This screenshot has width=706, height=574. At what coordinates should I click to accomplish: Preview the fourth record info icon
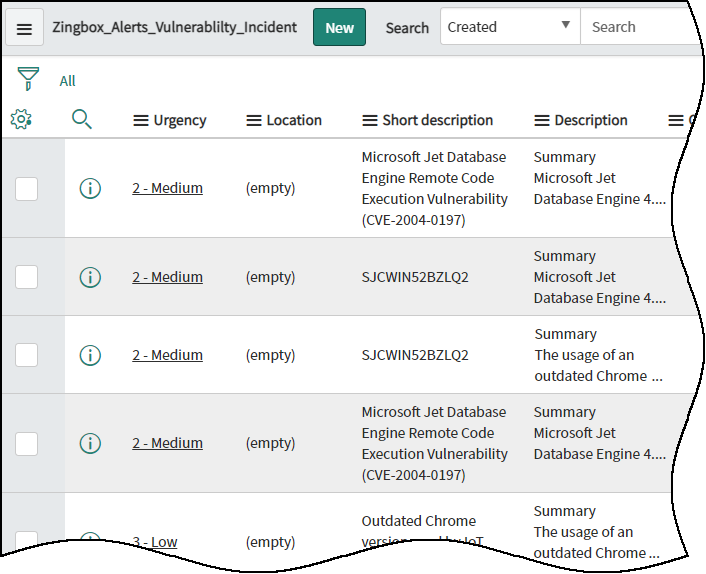click(90, 443)
